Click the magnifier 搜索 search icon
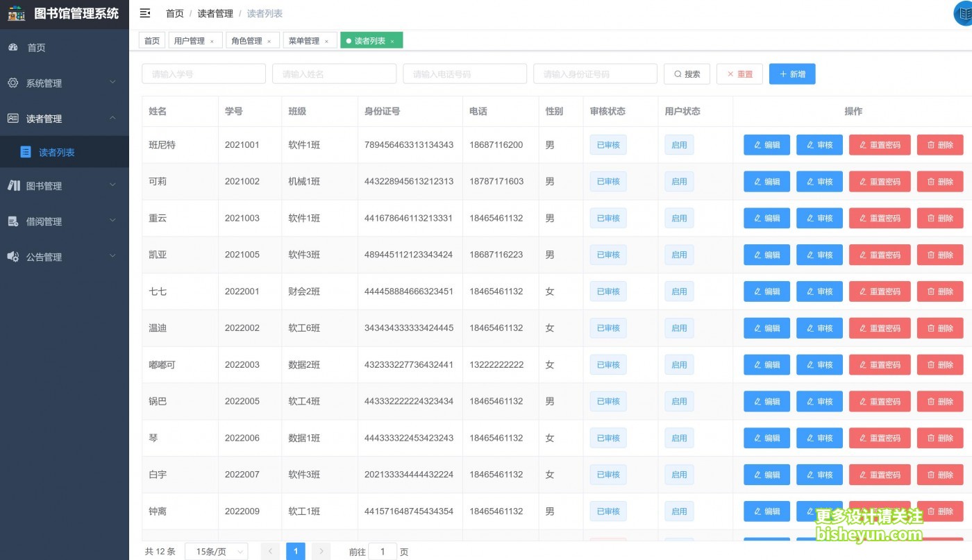The width and height of the screenshot is (972, 560). 676,74
